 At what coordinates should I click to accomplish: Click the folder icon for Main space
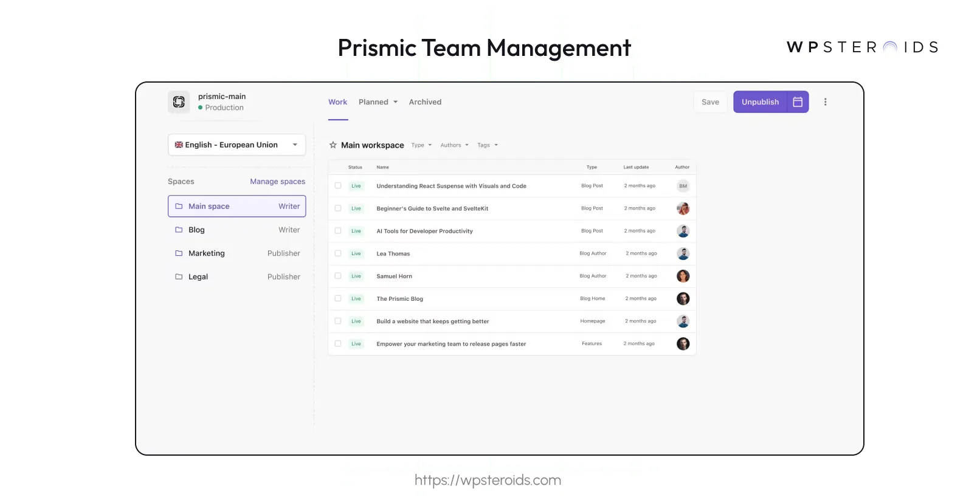[179, 207]
